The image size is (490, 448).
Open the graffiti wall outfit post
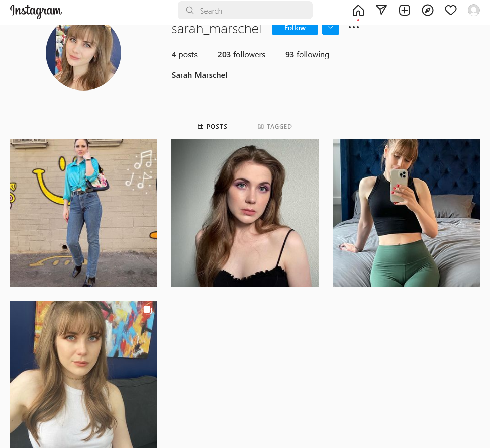83,213
